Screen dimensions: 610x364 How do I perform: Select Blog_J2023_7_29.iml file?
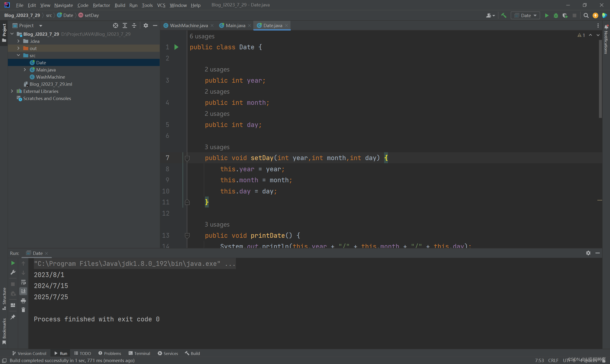click(x=51, y=84)
